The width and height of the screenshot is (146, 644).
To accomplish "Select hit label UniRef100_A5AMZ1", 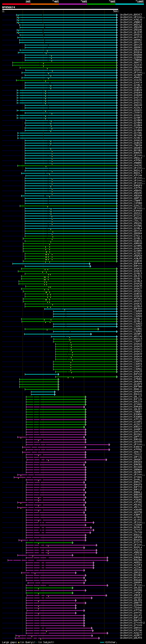I will click(x=131, y=77).
